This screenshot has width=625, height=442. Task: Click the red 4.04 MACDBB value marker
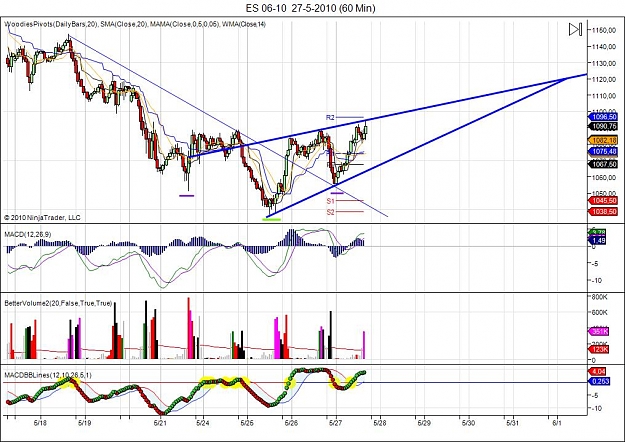coord(598,371)
